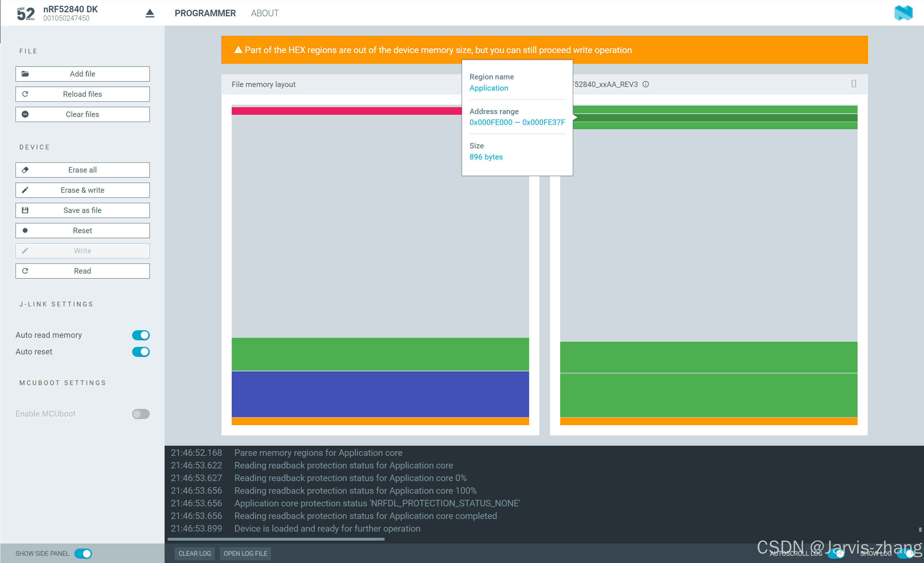Click the log horizontal scrollbar
This screenshot has width=924, height=563.
pos(276,539)
